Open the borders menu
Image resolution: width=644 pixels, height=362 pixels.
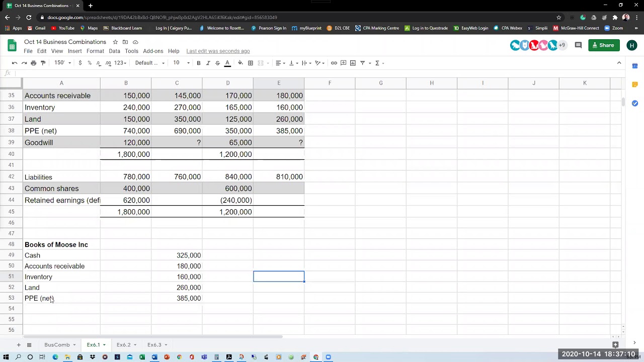pos(251,63)
